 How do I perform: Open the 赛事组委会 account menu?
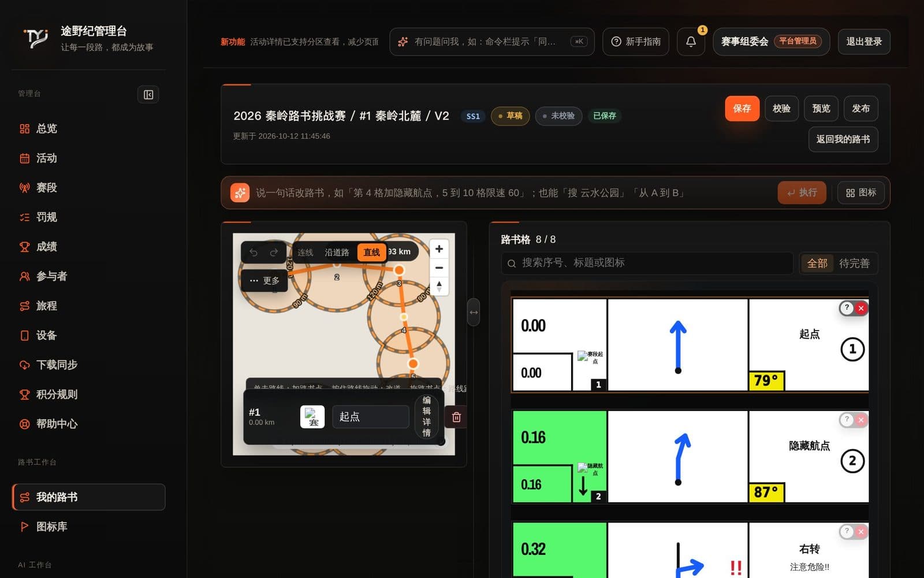click(771, 42)
